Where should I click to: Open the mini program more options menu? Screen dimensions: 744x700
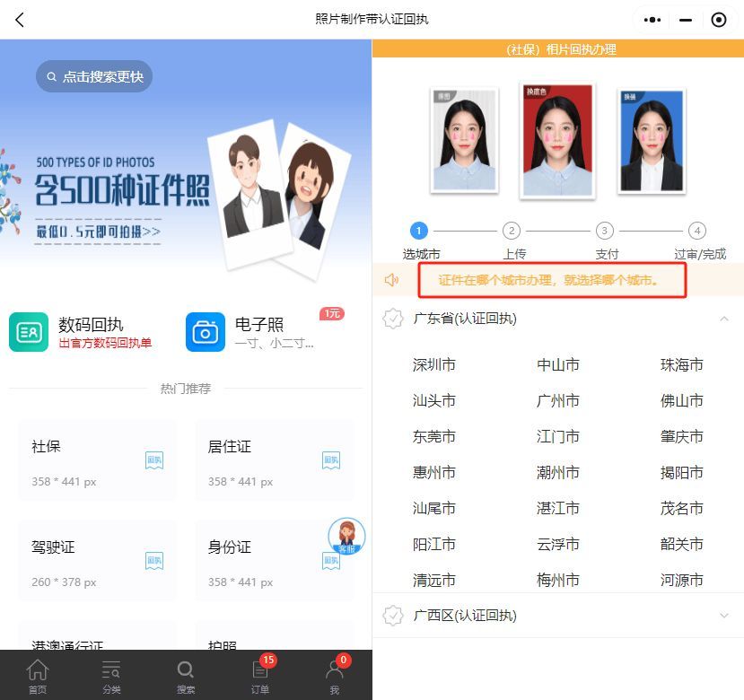pyautogui.click(x=652, y=20)
